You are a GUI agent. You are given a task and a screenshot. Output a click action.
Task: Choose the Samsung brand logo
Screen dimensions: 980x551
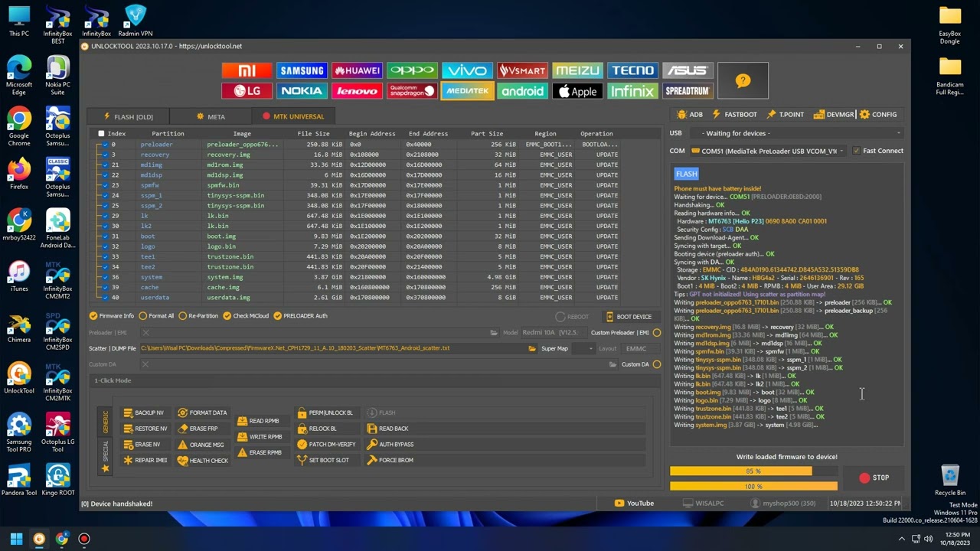pyautogui.click(x=302, y=70)
